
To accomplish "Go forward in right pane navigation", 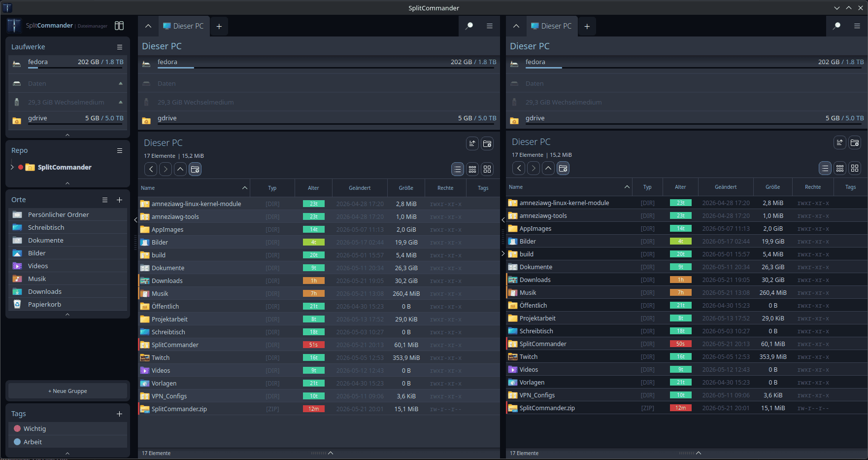I will pos(534,168).
